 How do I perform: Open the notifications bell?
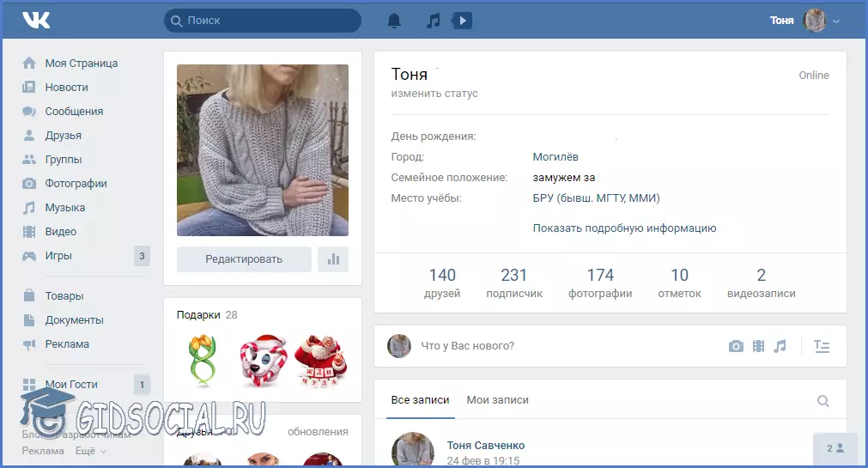point(394,21)
